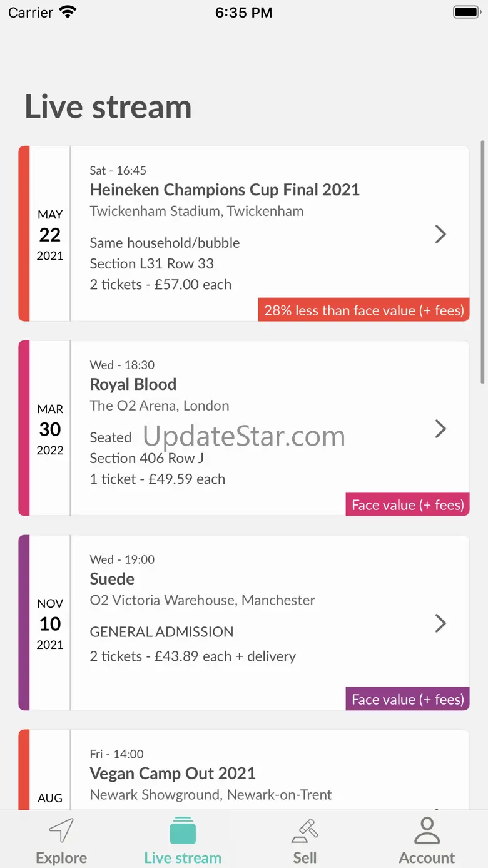Viewport: 488px width, 868px height.
Task: Tap the Account person icon
Action: click(427, 831)
